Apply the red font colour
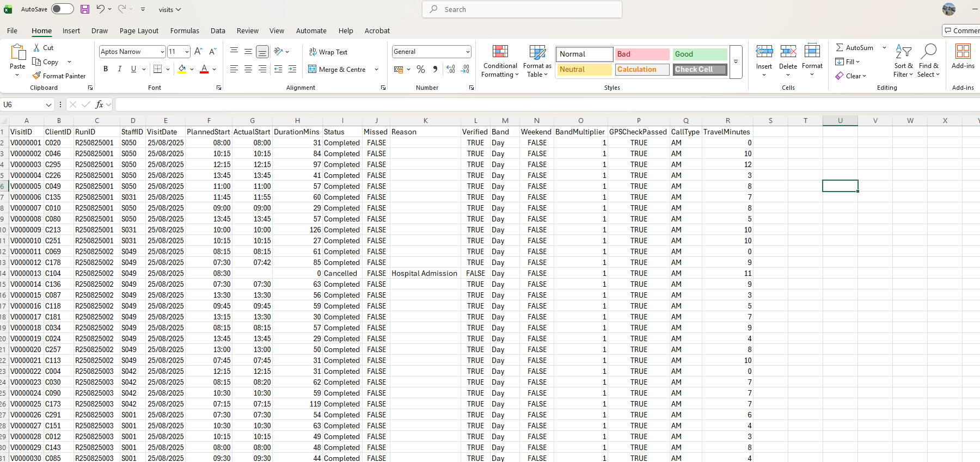 pos(204,69)
